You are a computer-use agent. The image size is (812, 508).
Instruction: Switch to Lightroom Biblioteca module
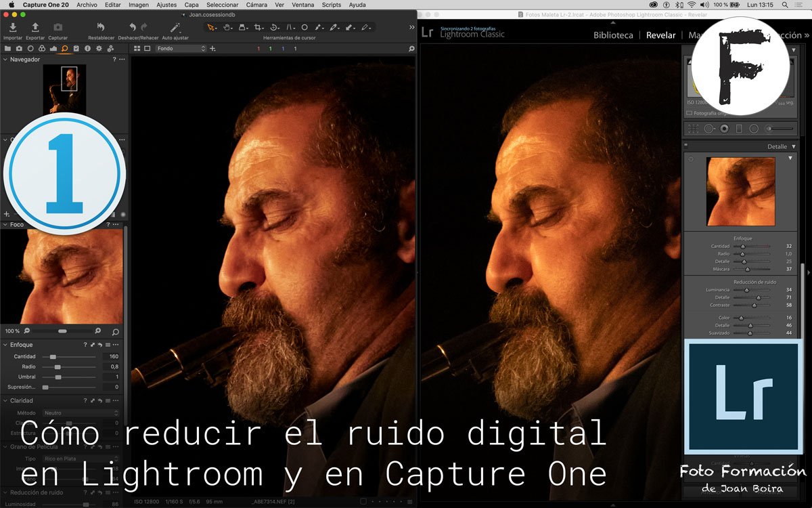(x=613, y=35)
